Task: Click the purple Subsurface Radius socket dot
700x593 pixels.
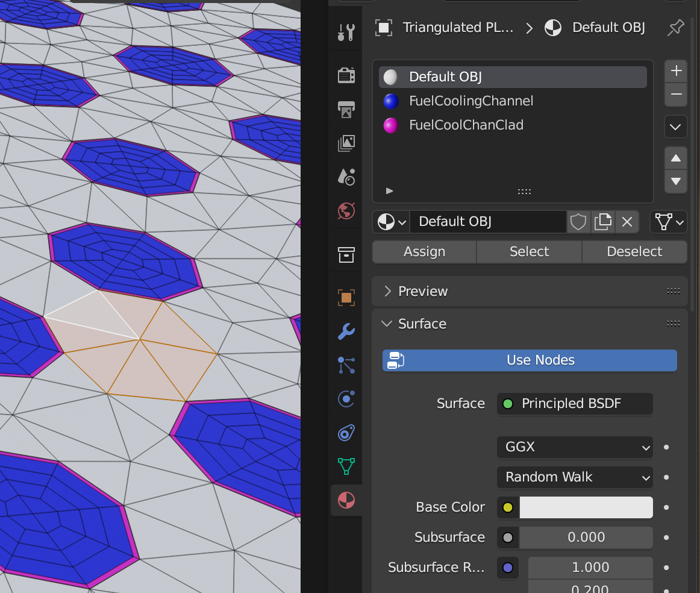Action: (x=508, y=568)
